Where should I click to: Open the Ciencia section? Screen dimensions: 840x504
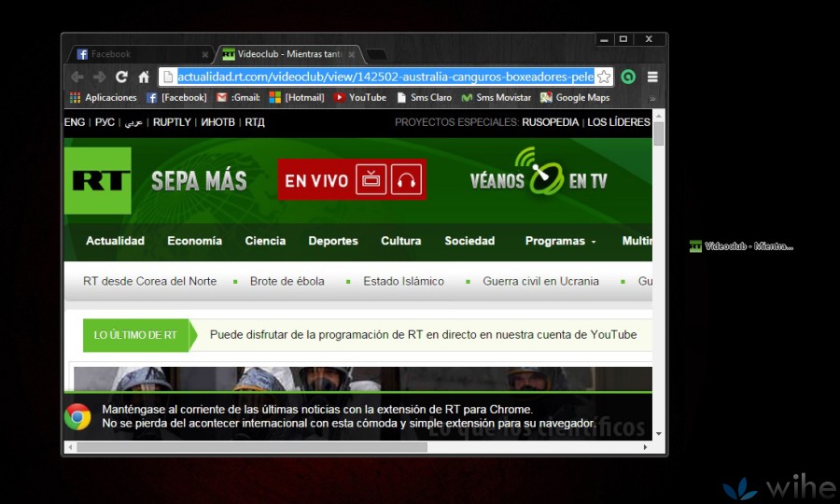[265, 241]
